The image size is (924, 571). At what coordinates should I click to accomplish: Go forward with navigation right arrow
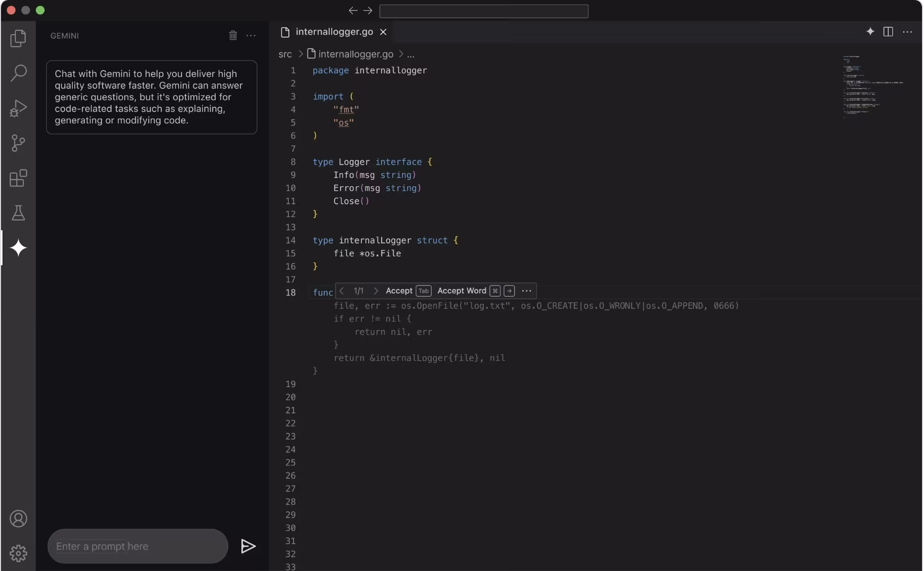pyautogui.click(x=368, y=10)
